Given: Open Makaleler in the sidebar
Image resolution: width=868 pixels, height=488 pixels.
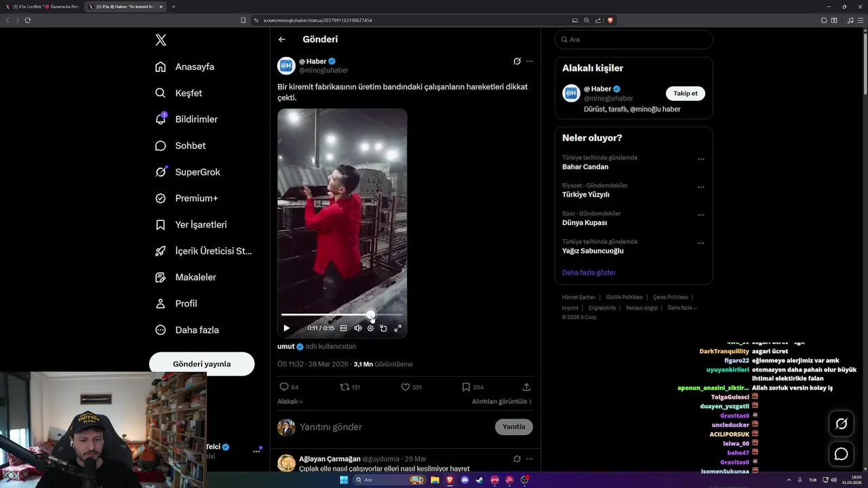Looking at the screenshot, I should coord(186,277).
